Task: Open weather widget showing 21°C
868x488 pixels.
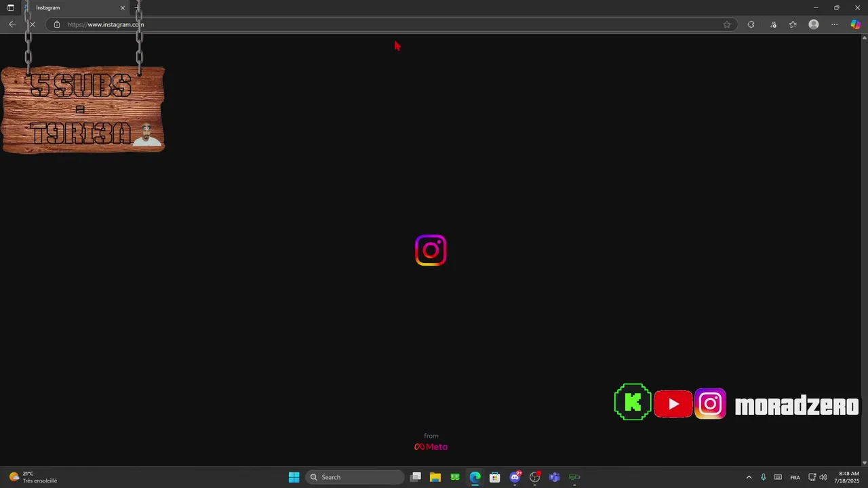Action: [x=33, y=477]
